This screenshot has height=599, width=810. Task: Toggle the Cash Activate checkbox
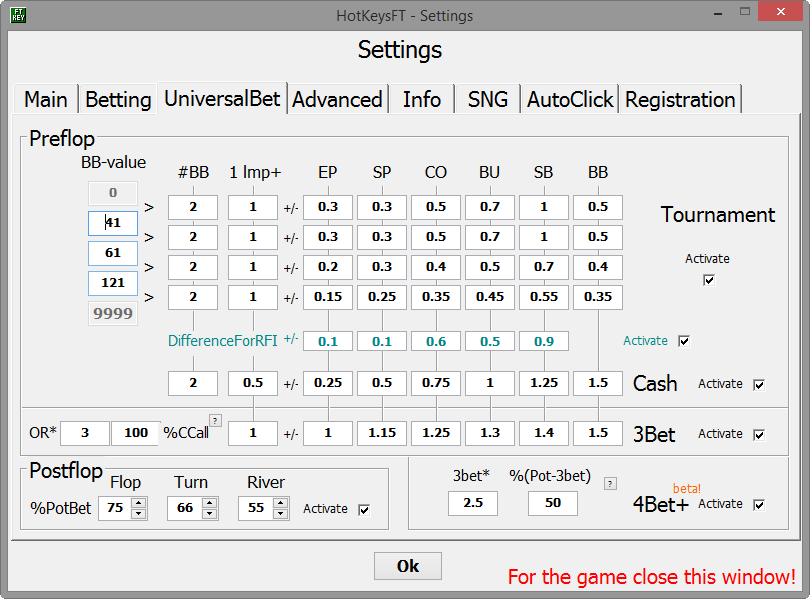(759, 385)
